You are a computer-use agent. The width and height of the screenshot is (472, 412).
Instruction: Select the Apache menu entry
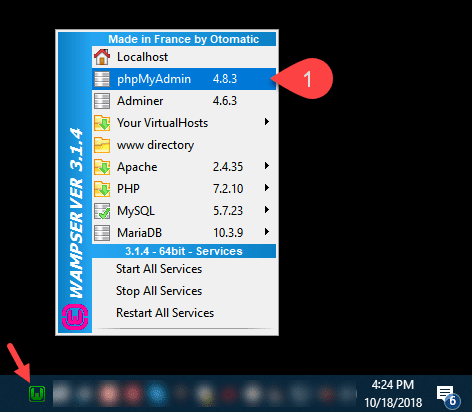coord(184,167)
